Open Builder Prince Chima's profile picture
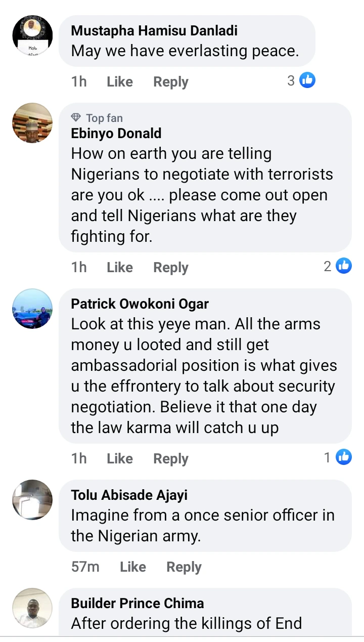This screenshot has width=364, height=642. (32, 608)
